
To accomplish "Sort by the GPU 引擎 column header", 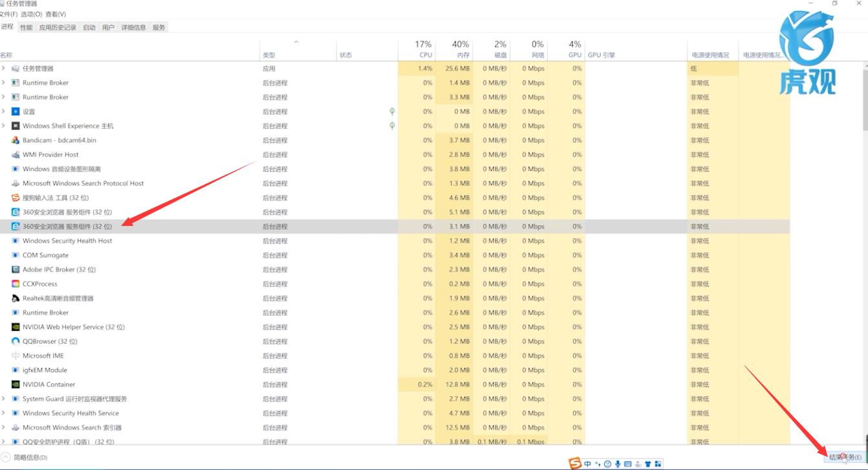I will [636, 49].
